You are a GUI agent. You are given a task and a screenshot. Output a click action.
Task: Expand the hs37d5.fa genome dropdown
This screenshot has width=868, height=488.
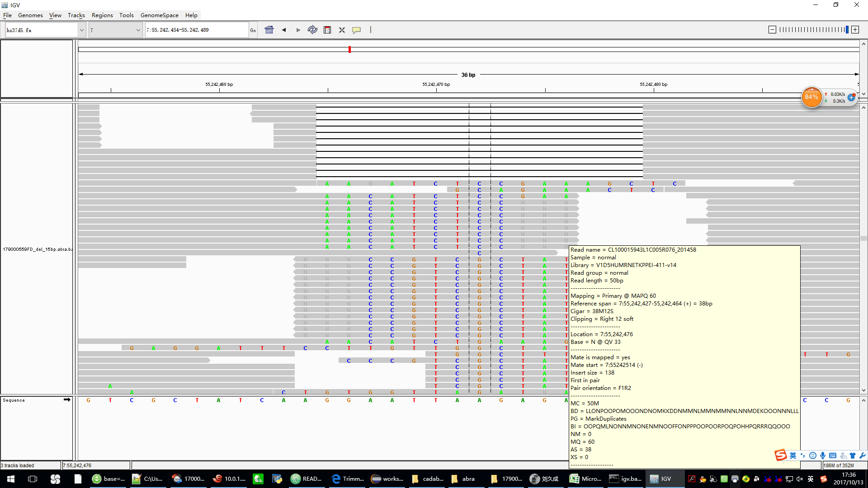point(82,30)
